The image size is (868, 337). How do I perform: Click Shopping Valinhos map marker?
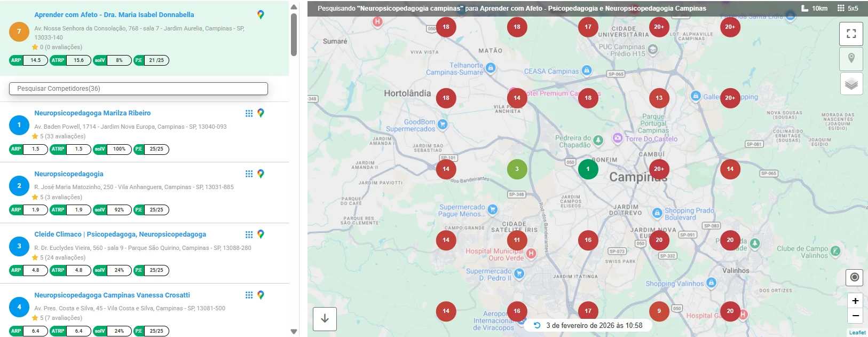[x=711, y=283]
